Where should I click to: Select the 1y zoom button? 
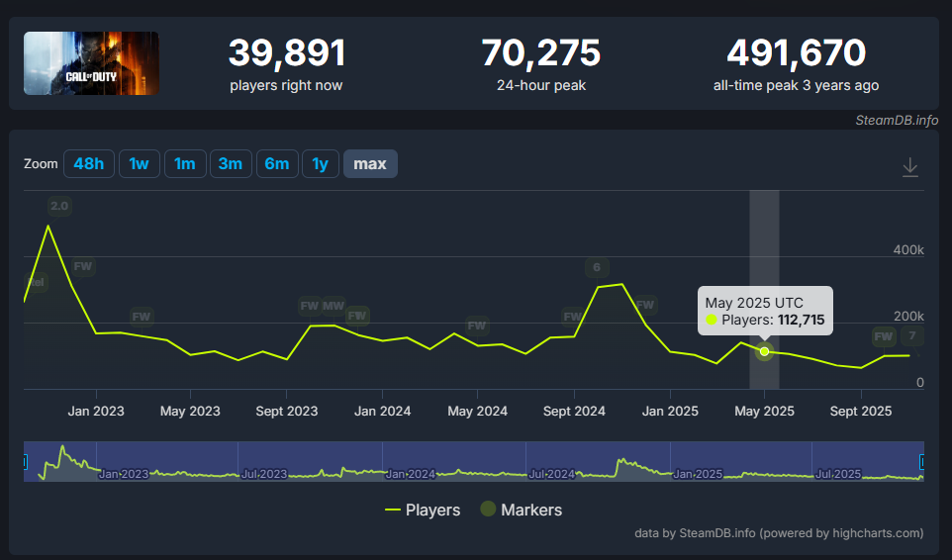point(320,164)
